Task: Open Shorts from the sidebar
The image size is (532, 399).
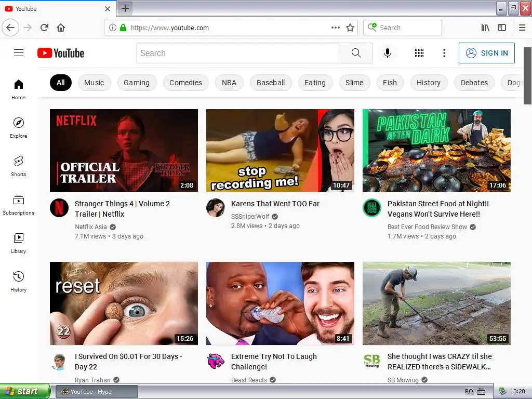Action: [19, 166]
